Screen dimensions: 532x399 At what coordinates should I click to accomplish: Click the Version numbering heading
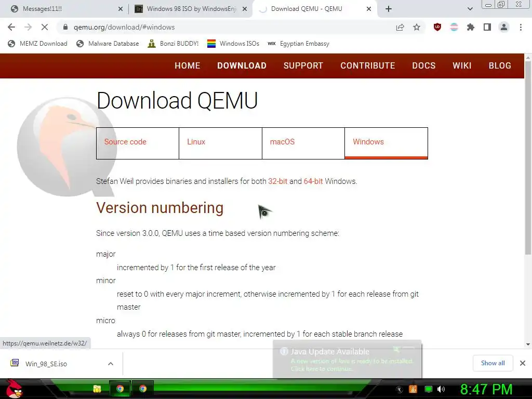(x=160, y=208)
